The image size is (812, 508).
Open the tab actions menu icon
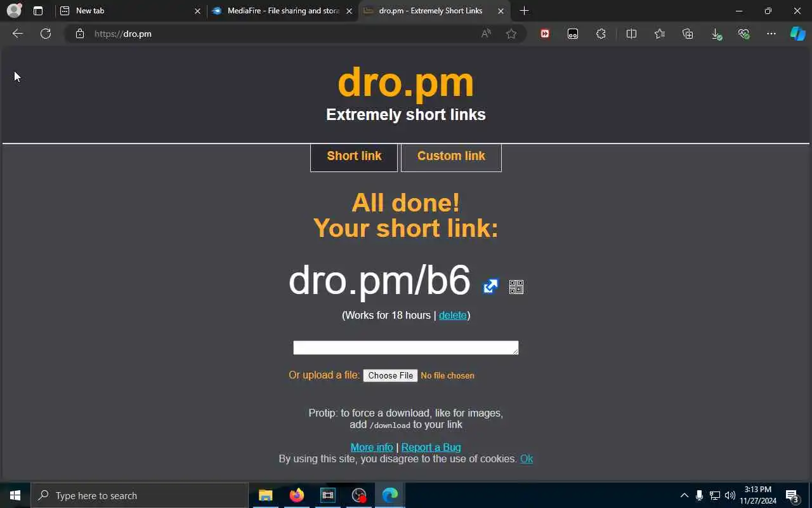pos(38,11)
